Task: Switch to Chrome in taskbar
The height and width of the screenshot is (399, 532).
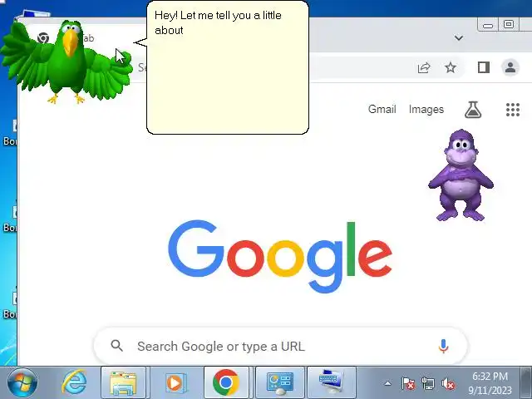Action: (226, 382)
